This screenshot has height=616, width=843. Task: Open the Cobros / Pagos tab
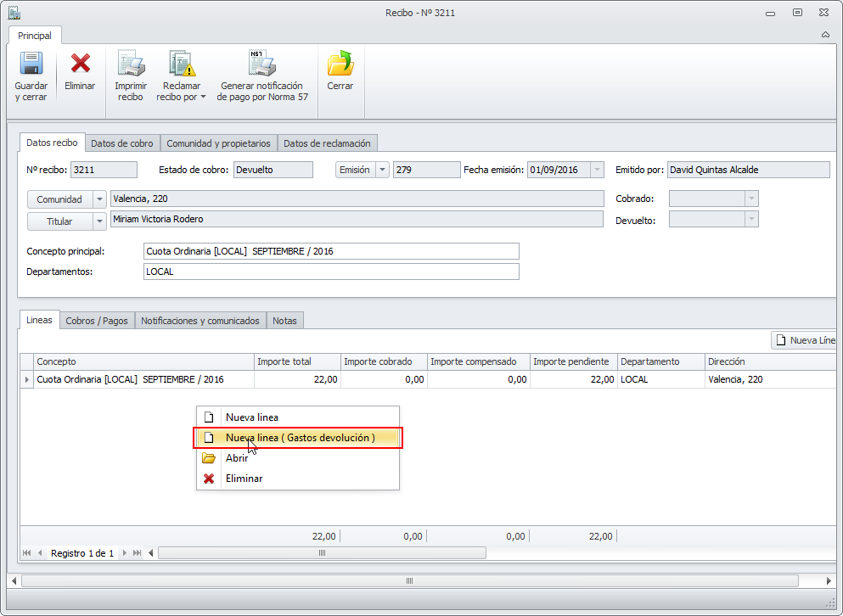97,321
